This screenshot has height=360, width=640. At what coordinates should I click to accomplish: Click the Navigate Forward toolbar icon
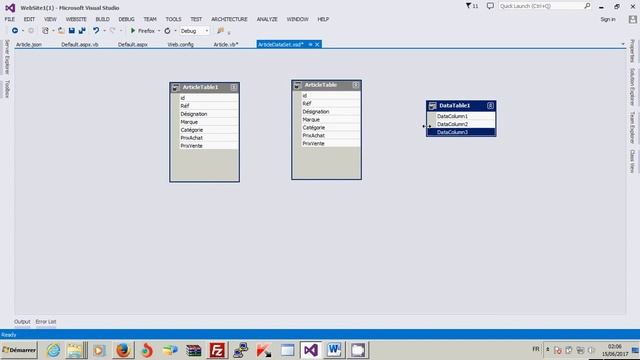[x=31, y=31]
